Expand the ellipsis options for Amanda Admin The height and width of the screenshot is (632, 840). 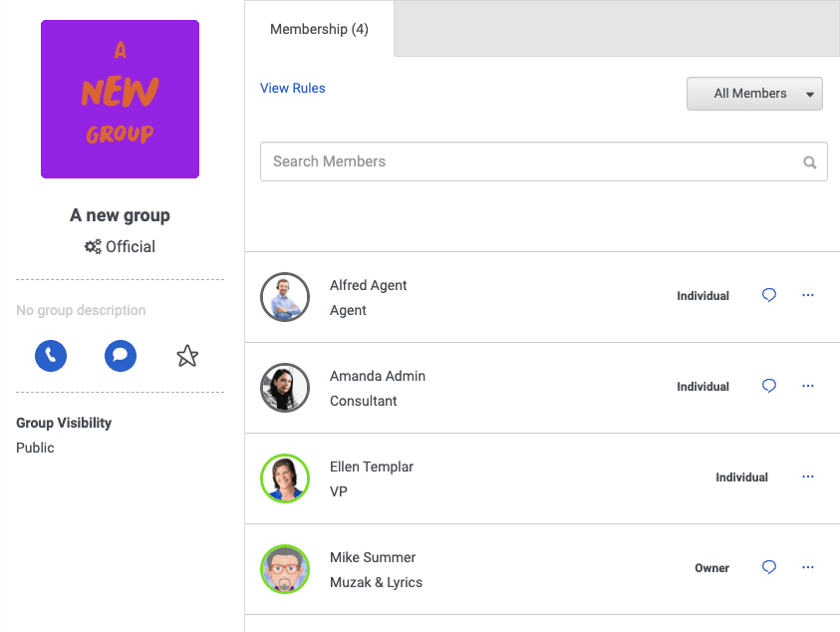pos(807,386)
